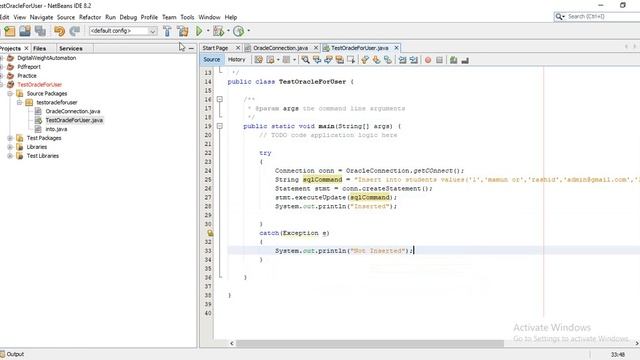Viewport: 640px width, 360px height.
Task: Open the Navigate menu
Action: 41,17
